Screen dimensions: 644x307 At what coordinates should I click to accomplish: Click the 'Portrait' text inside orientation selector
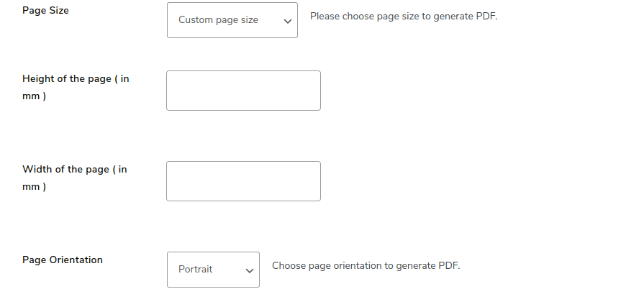tap(196, 269)
